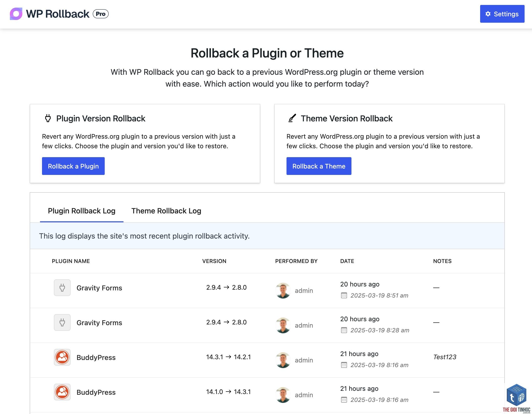The image size is (532, 414).
Task: Click the brush icon next to Theme Version Rollback
Action: point(292,118)
